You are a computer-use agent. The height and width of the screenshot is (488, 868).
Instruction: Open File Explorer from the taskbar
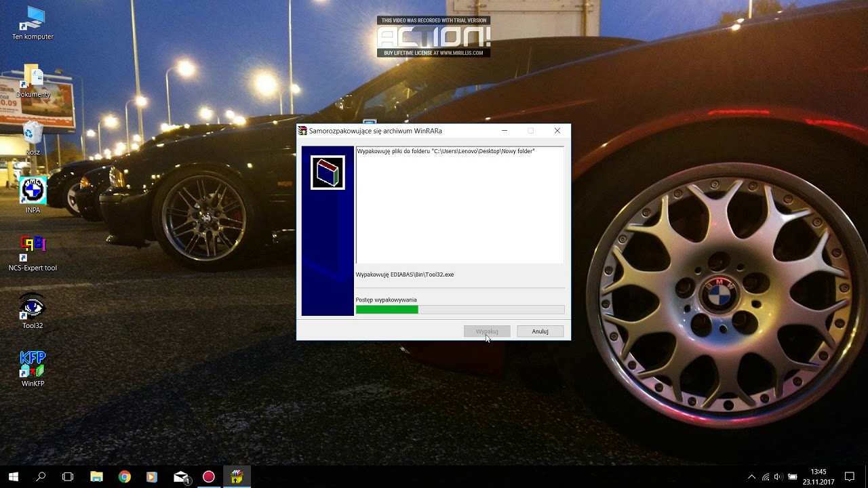click(x=96, y=477)
